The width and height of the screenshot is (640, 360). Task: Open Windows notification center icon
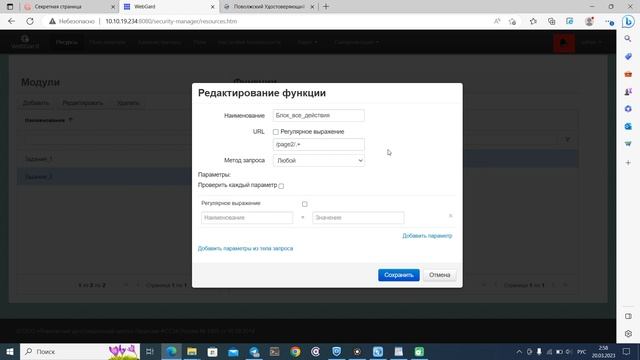click(627, 351)
